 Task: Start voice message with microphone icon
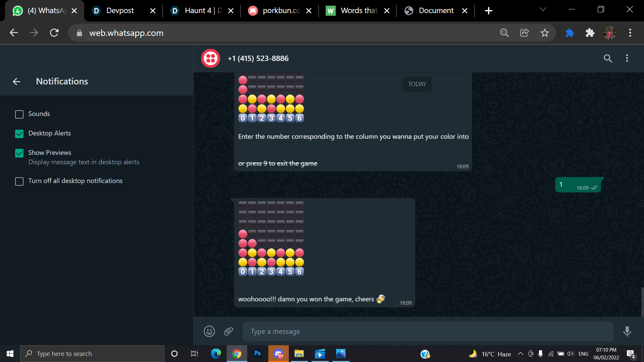coord(627,331)
